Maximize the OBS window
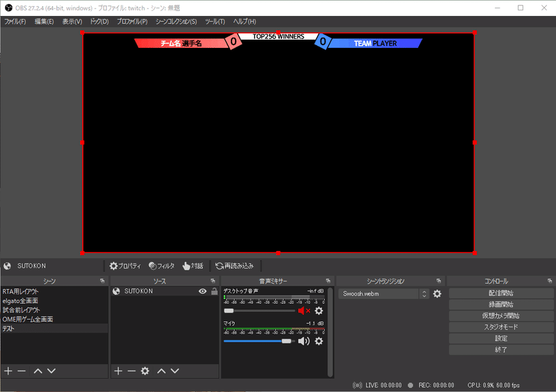 pyautogui.click(x=521, y=8)
